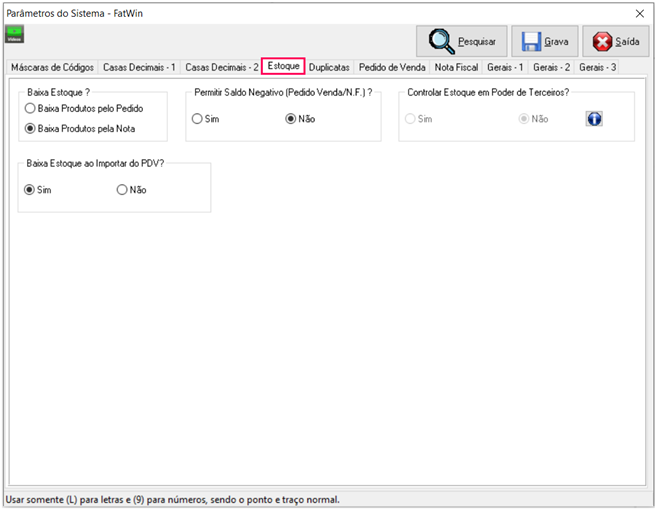Click the blue info icon beside Terceiros

pyautogui.click(x=594, y=119)
